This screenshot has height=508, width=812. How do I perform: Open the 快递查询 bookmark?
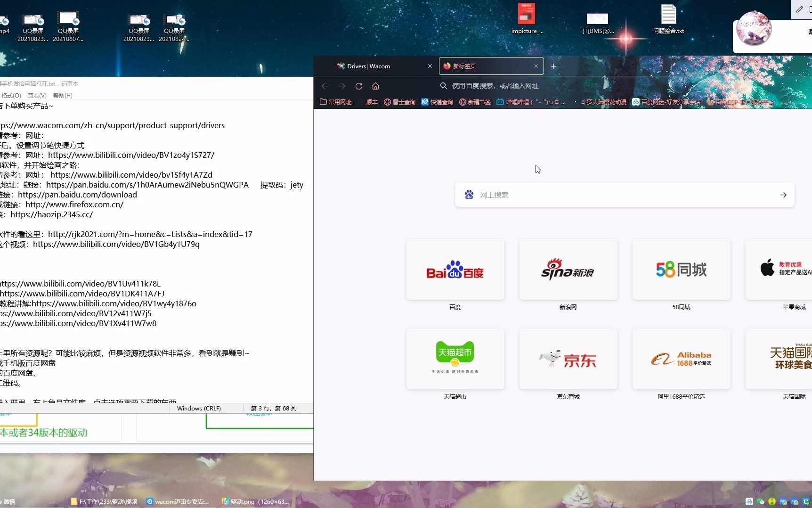coord(437,102)
